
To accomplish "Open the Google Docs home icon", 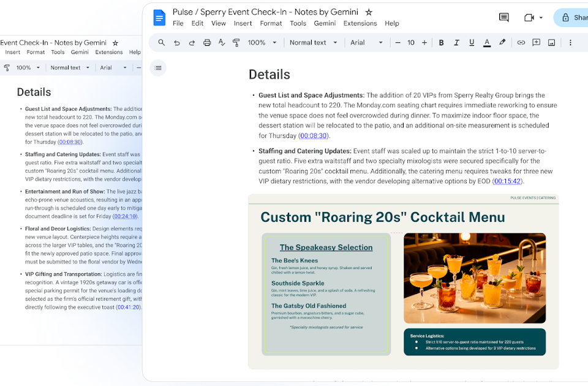I will pyautogui.click(x=159, y=18).
